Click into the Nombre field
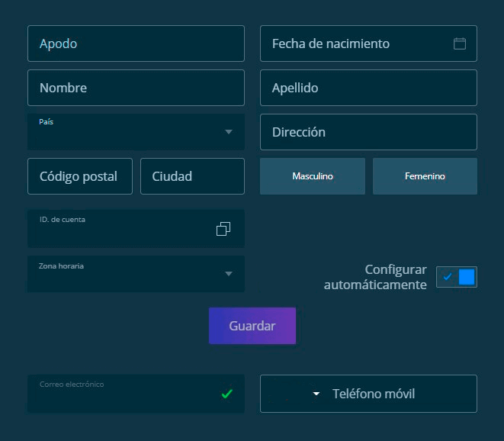Screen dimensions: 504x441 tap(136, 88)
